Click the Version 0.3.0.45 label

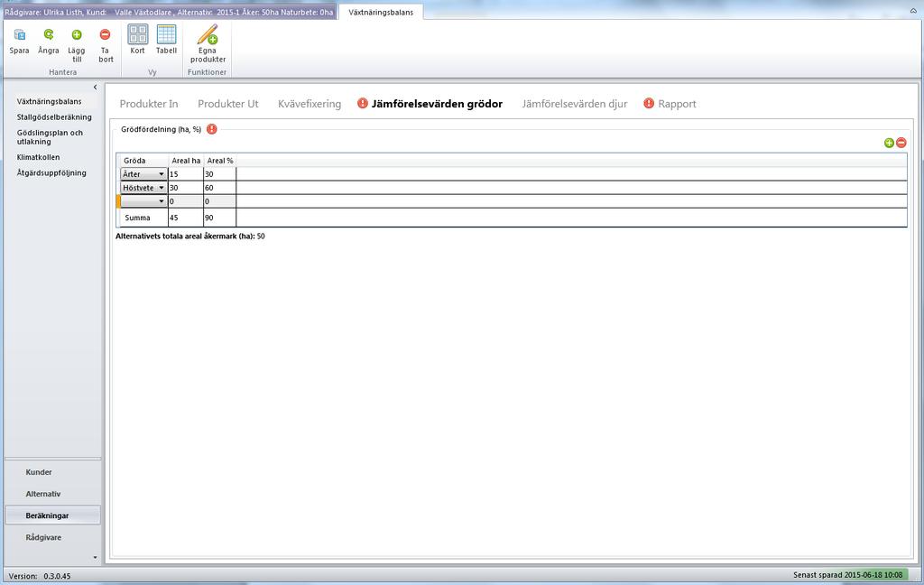pos(40,576)
